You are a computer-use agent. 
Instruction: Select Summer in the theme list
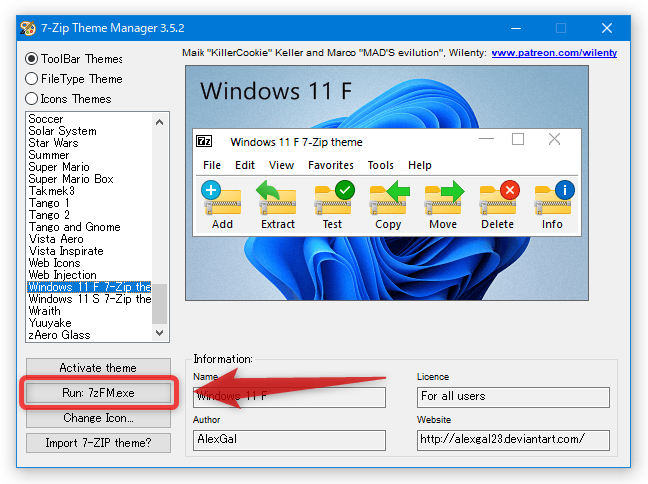click(x=89, y=155)
